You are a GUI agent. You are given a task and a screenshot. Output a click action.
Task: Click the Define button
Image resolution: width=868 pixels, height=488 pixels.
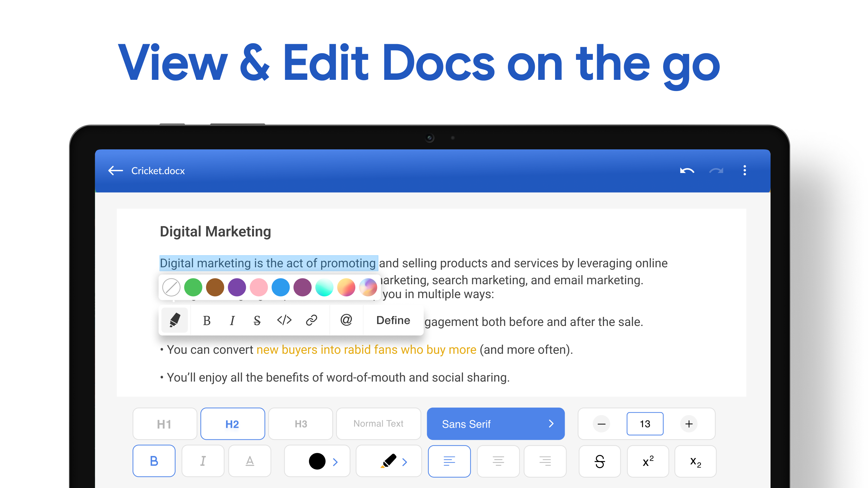click(393, 320)
